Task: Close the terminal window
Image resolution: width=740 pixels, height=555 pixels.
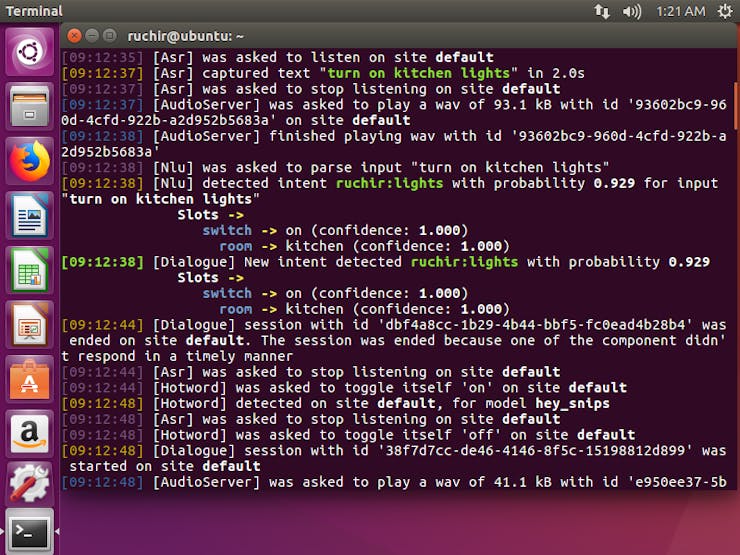Action: click(74, 35)
